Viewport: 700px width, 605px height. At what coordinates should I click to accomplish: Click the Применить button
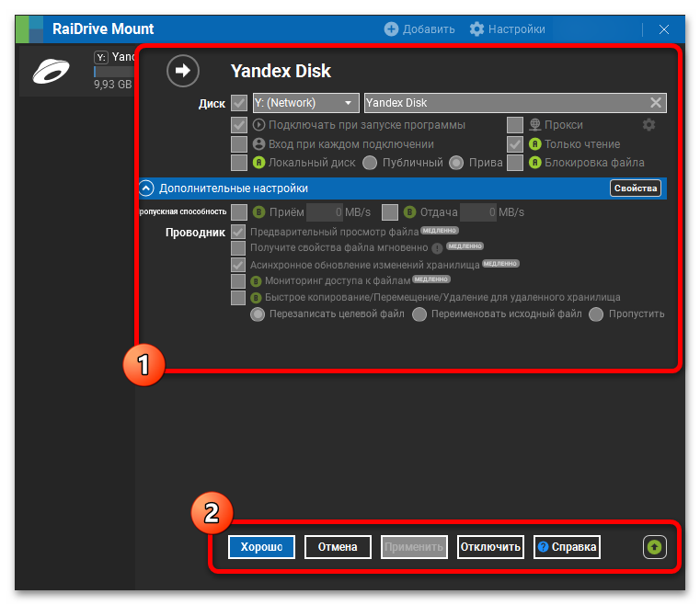coord(414,546)
